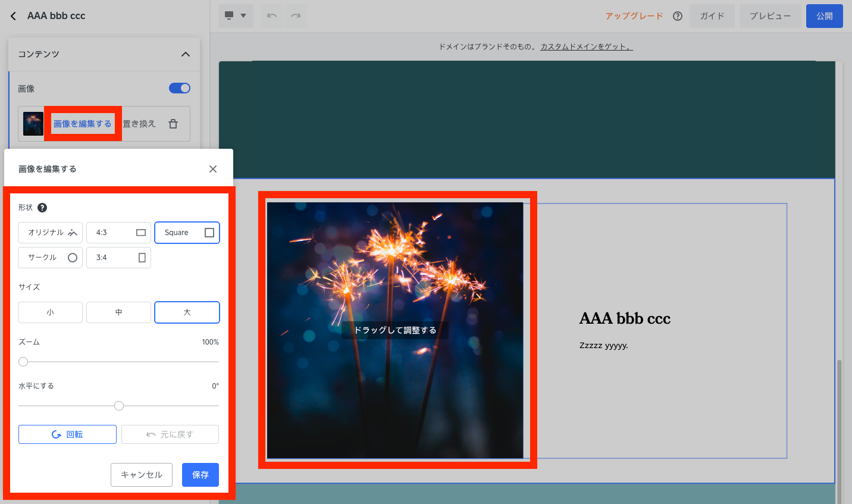Screen dimensions: 852x504
Task: Click カスタムドメインをゲット link
Action: [x=587, y=46]
